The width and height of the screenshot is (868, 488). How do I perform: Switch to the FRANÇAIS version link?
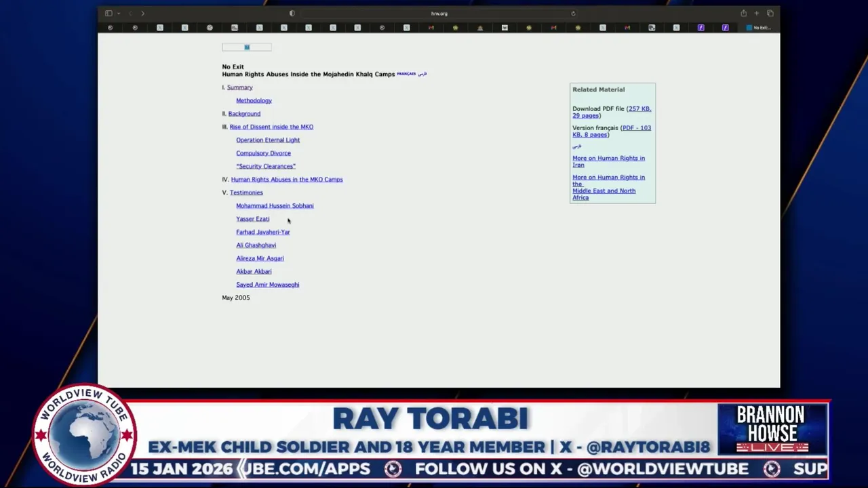tap(406, 74)
